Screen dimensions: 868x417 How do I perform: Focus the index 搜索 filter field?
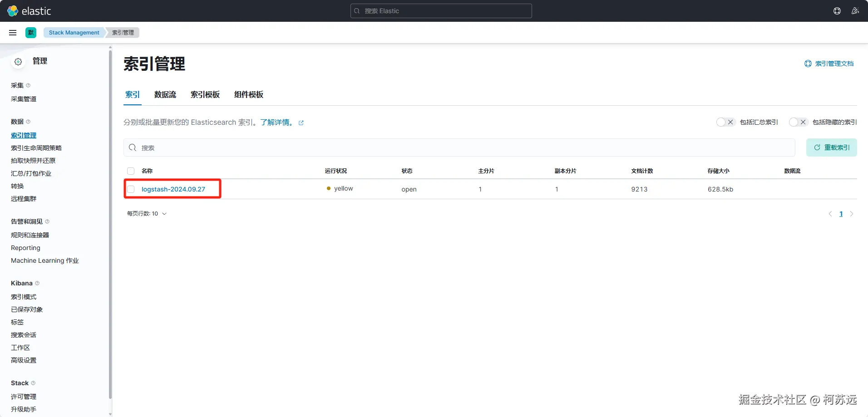click(x=459, y=147)
